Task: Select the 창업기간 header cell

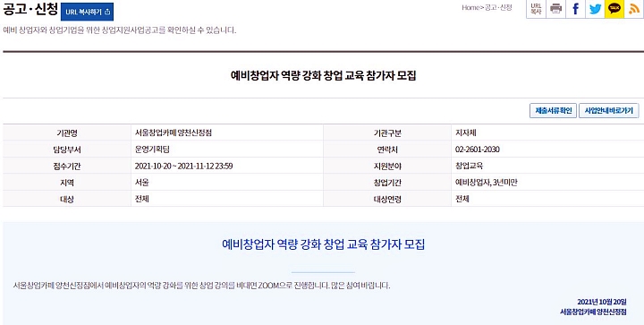Action: click(387, 183)
